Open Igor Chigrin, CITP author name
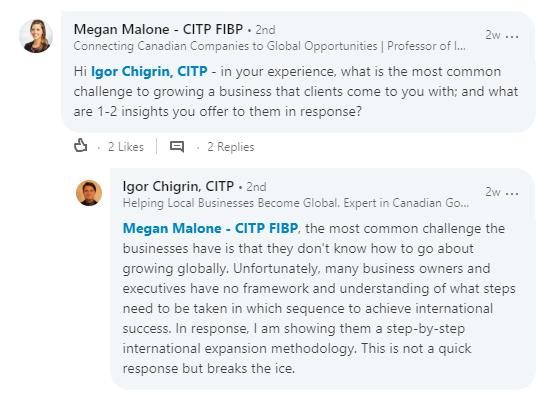Screen dimensions: 550x395 click(x=178, y=186)
